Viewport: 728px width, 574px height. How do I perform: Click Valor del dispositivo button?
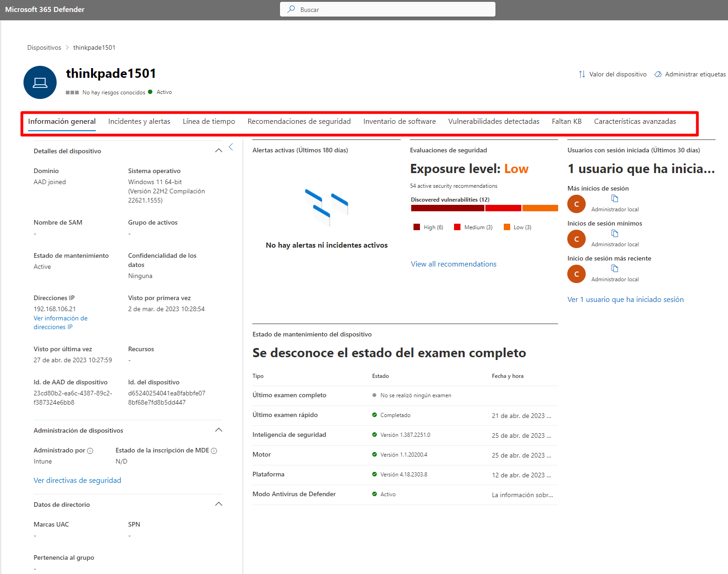tap(612, 74)
